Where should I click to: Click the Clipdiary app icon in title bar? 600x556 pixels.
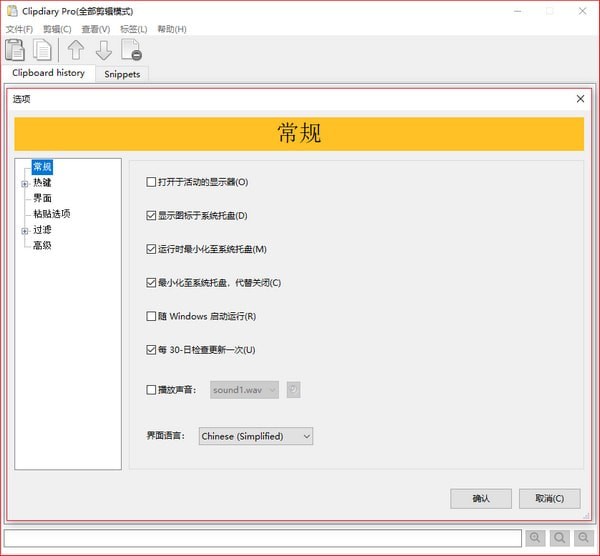13,11
